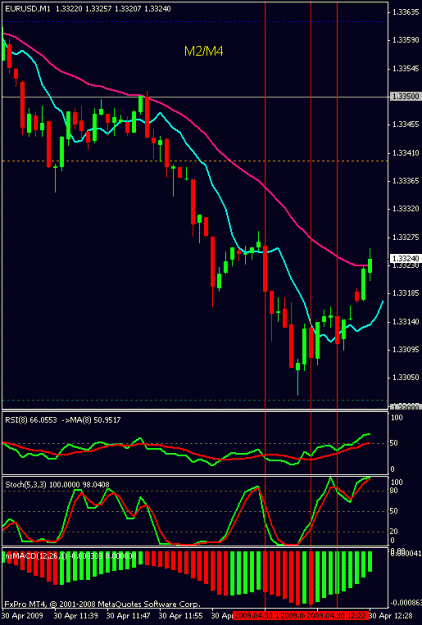
Task: Click the RSI(8) indicator label
Action: point(63,420)
